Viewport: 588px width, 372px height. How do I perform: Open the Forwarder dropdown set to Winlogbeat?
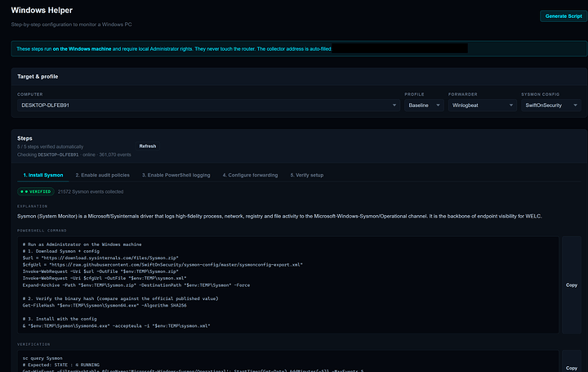point(483,105)
